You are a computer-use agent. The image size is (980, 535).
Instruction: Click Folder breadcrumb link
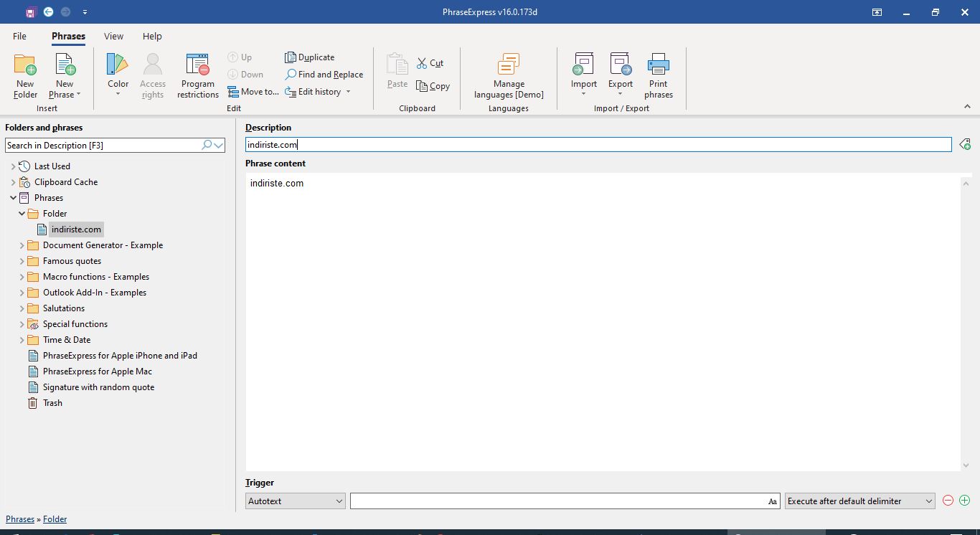55,519
